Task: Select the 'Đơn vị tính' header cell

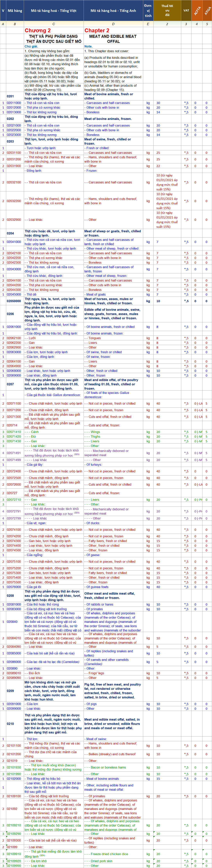Action: (x=148, y=11)
